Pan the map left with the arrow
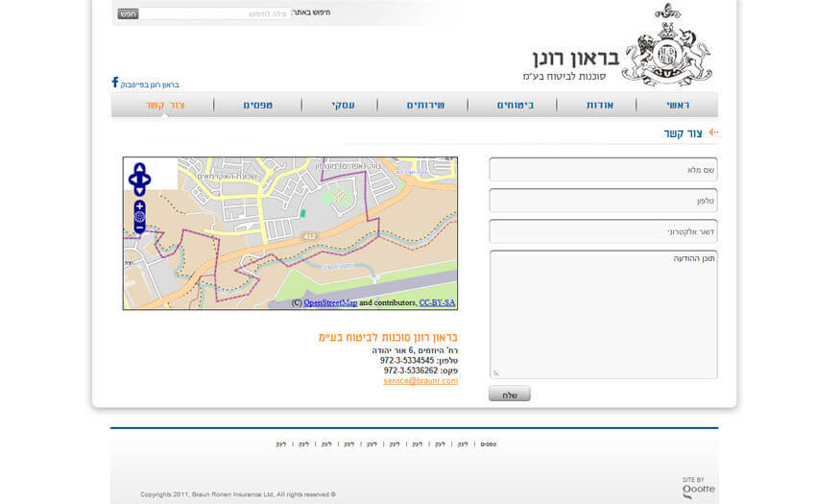 tap(132, 179)
